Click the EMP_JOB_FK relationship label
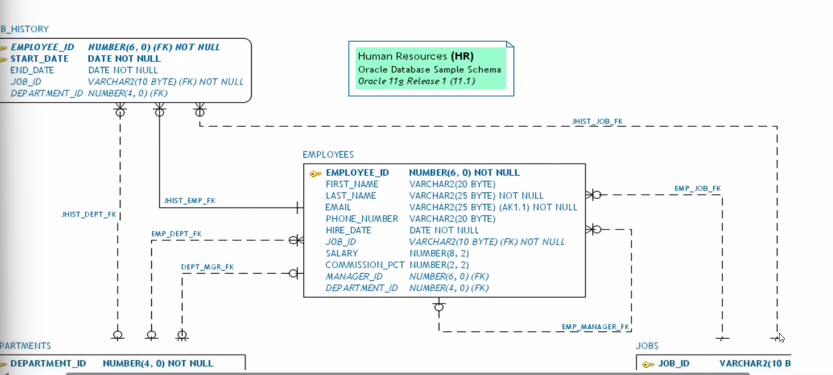Viewport: 833px width, 375px height. (x=697, y=189)
